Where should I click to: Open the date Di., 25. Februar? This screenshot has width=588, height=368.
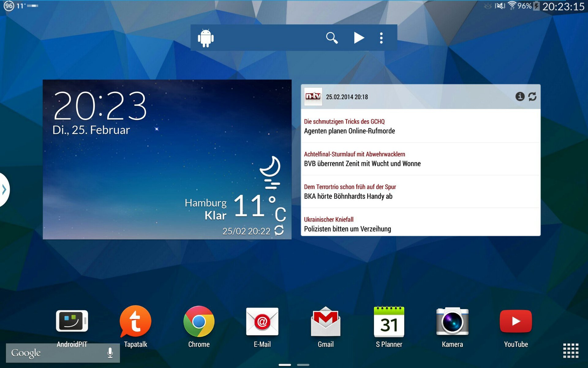91,130
